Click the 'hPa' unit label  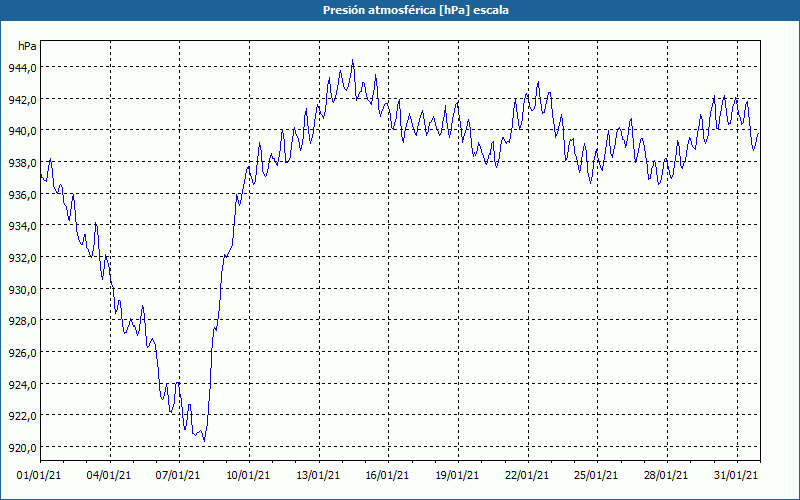click(x=27, y=46)
